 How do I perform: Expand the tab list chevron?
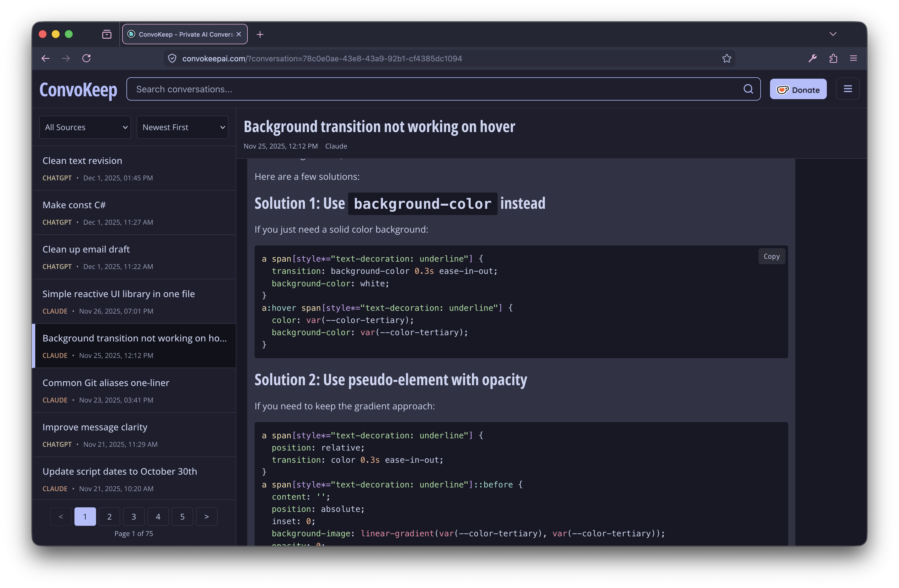coord(833,34)
